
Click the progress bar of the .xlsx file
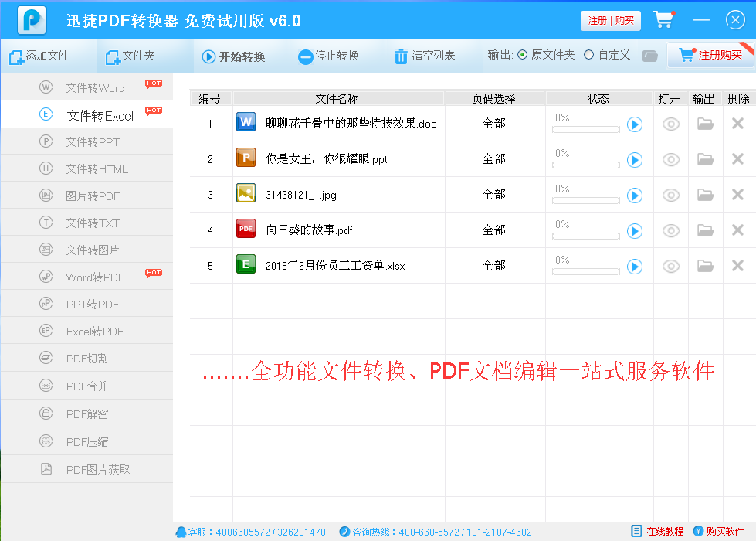pos(586,271)
